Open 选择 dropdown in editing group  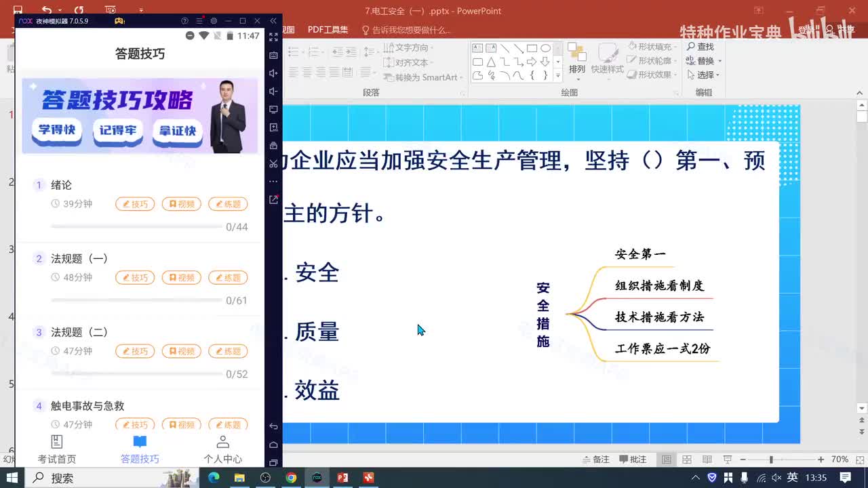click(703, 75)
